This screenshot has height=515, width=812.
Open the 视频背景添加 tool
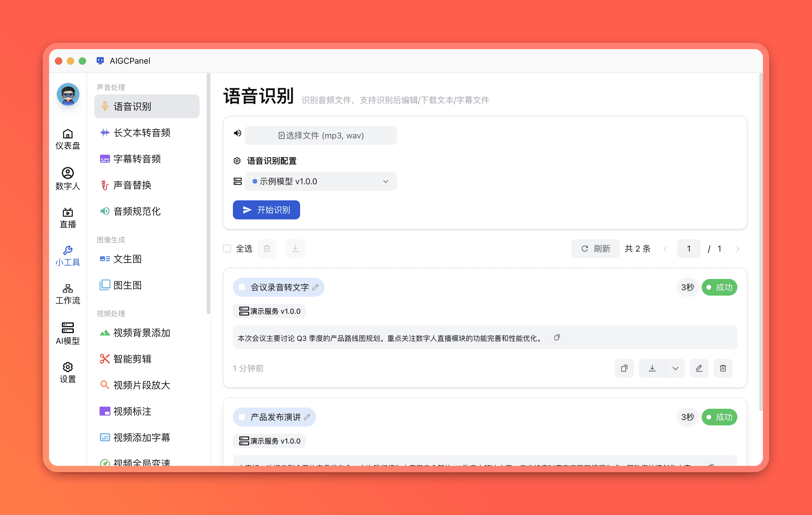147,333
